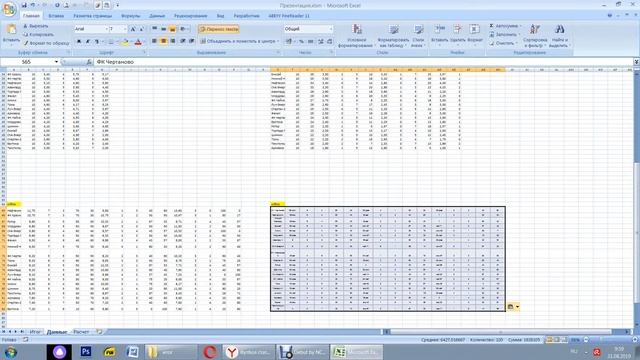Viewport: 640px width, 360px height.
Task: Apply red font color
Action: [138, 41]
